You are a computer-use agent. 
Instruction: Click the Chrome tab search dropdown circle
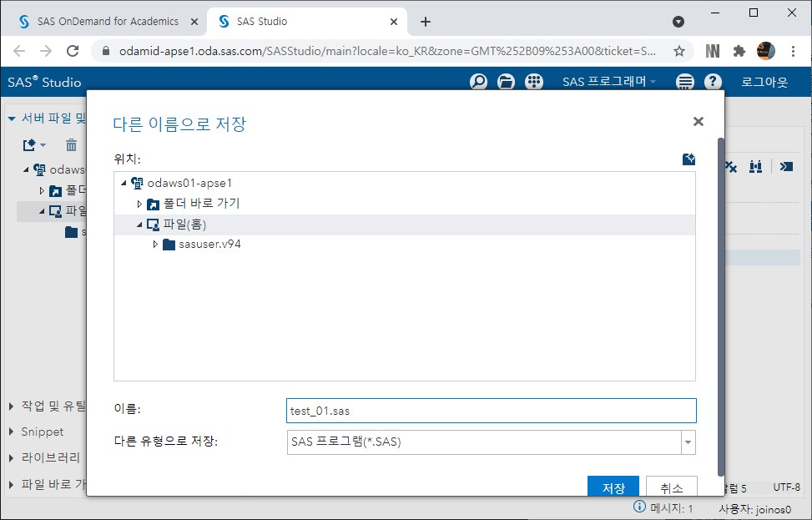coord(678,22)
